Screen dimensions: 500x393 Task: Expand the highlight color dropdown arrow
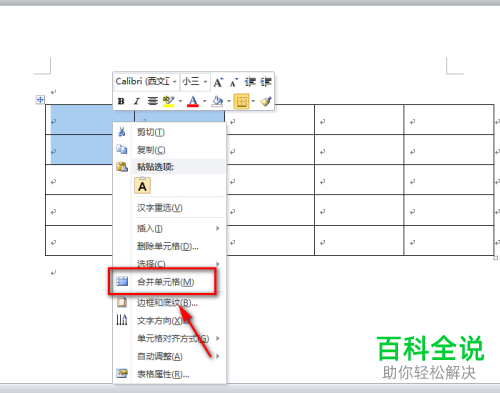(x=180, y=101)
